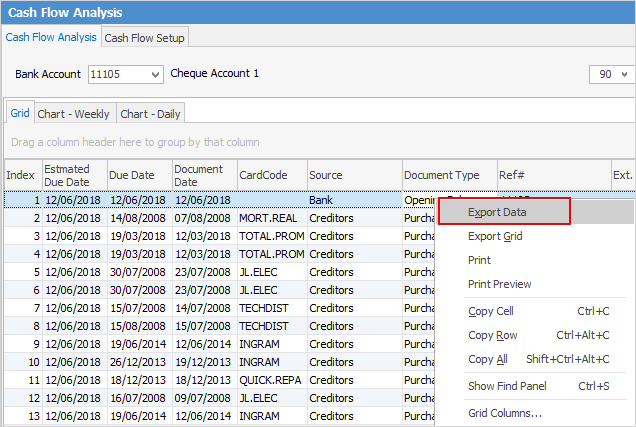
Task: Select Export Grid in context menu
Action: point(495,236)
